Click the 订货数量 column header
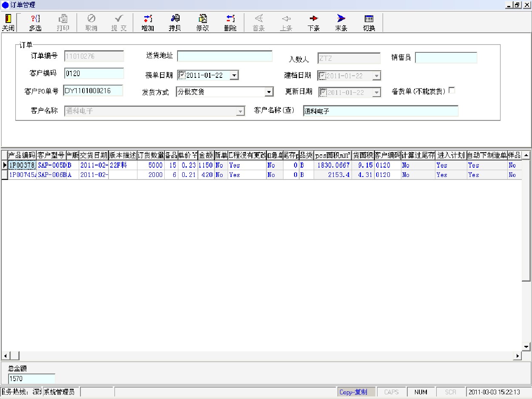532x399 pixels. click(x=151, y=155)
